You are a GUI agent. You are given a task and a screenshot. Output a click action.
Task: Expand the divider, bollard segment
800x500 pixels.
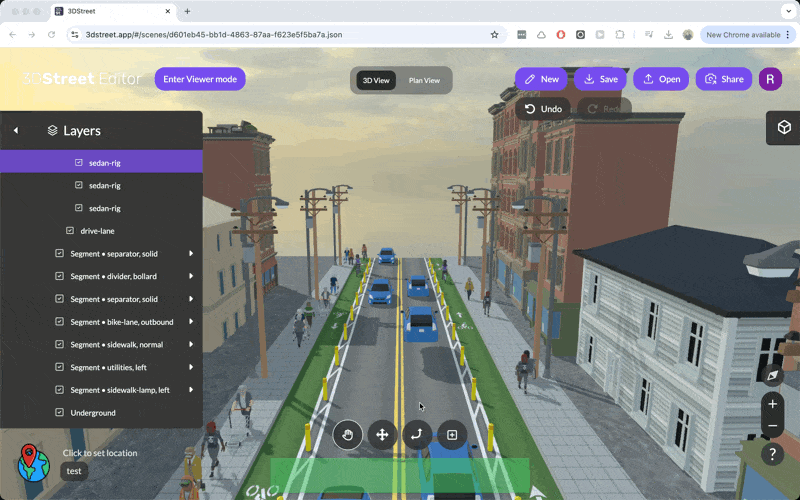[x=190, y=276]
